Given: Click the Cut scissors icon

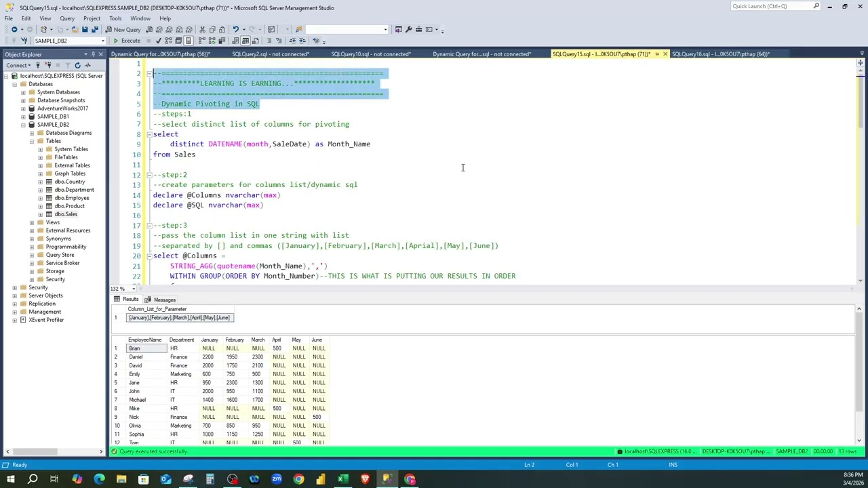Looking at the screenshot, I should [x=202, y=29].
